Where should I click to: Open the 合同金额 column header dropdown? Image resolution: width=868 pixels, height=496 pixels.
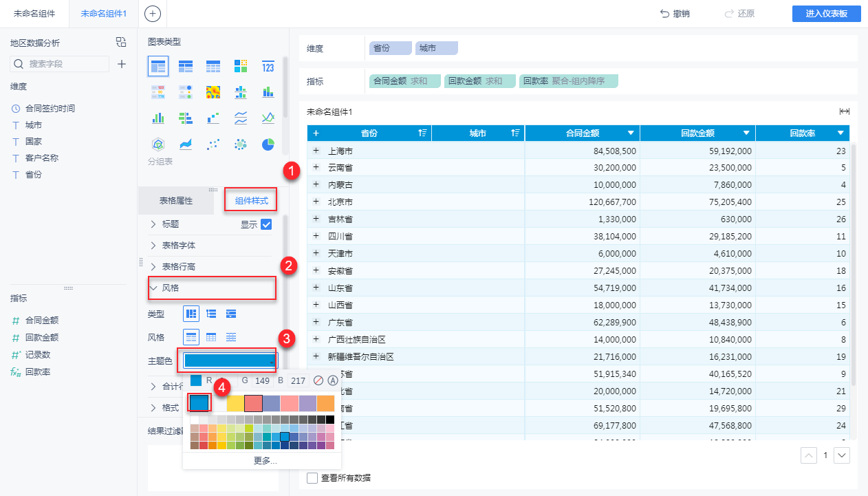[631, 133]
